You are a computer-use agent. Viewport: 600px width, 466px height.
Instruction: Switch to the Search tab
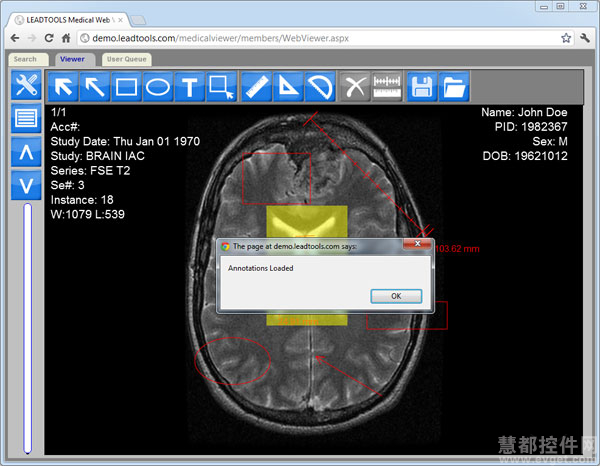[28, 59]
